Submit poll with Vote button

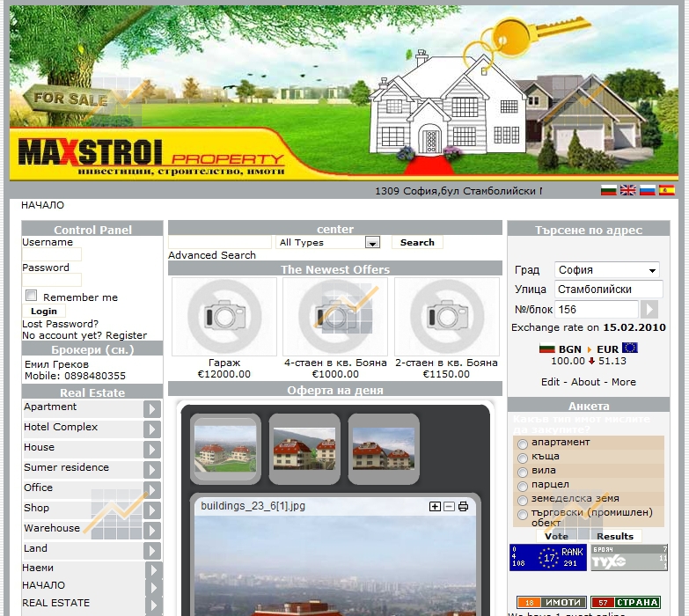coord(556,536)
